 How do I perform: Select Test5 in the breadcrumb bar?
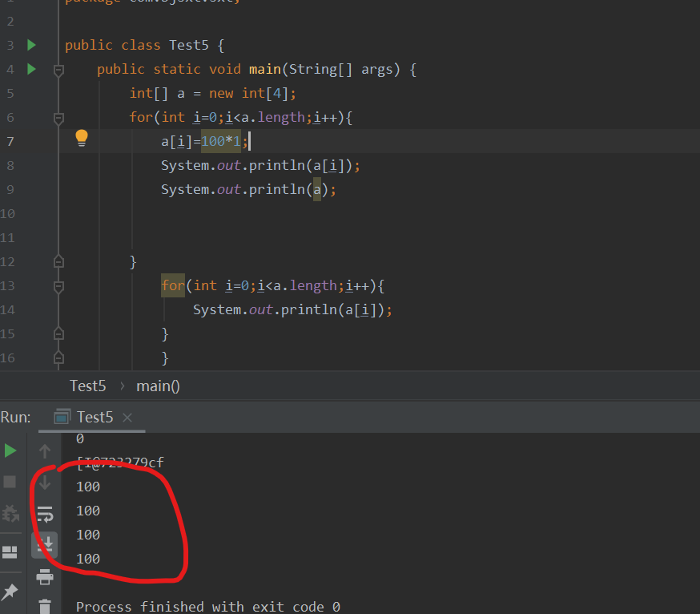coord(87,386)
